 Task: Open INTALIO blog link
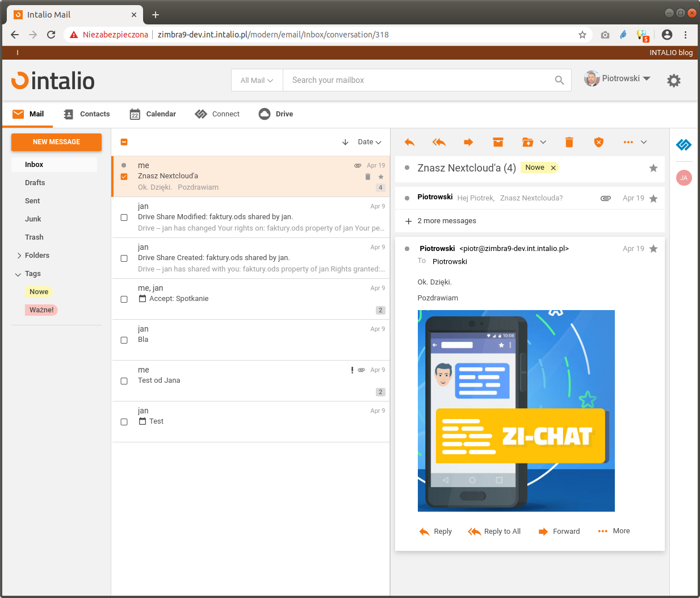[671, 52]
